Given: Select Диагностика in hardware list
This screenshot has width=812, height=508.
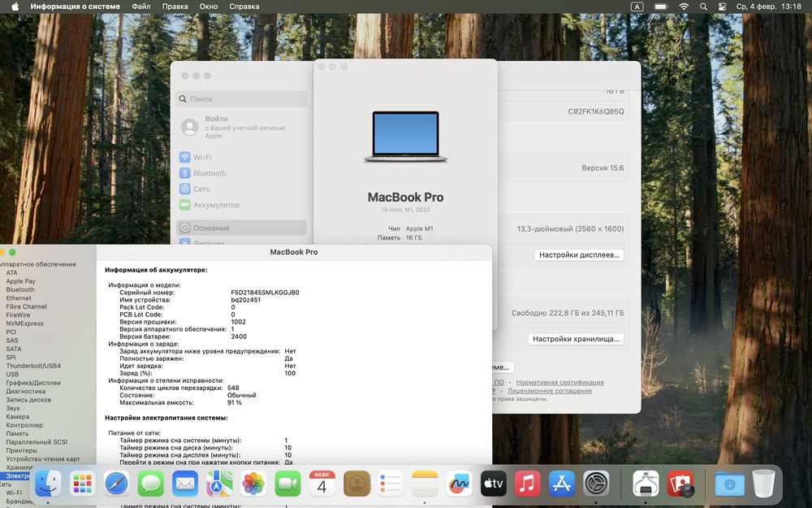Looking at the screenshot, I should point(25,392).
